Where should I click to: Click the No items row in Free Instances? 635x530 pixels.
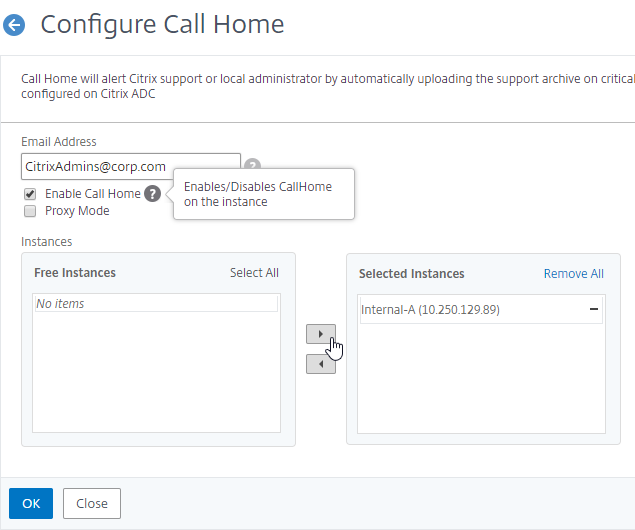(156, 304)
